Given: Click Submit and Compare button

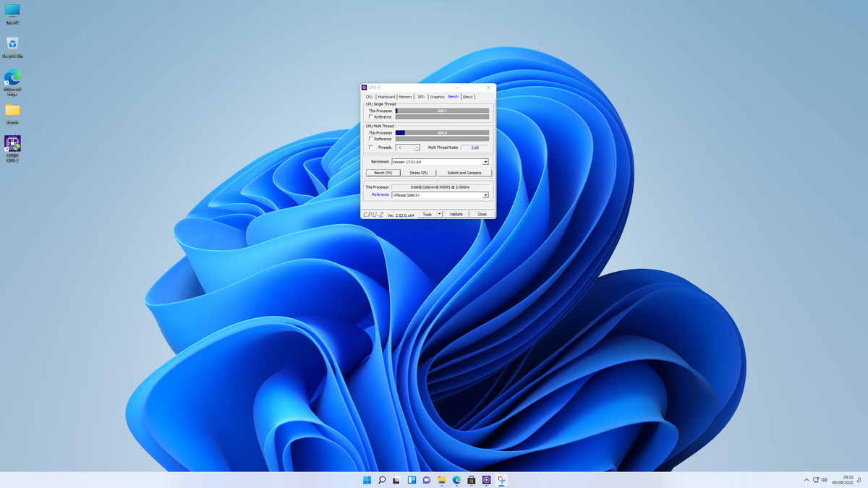Looking at the screenshot, I should [464, 173].
